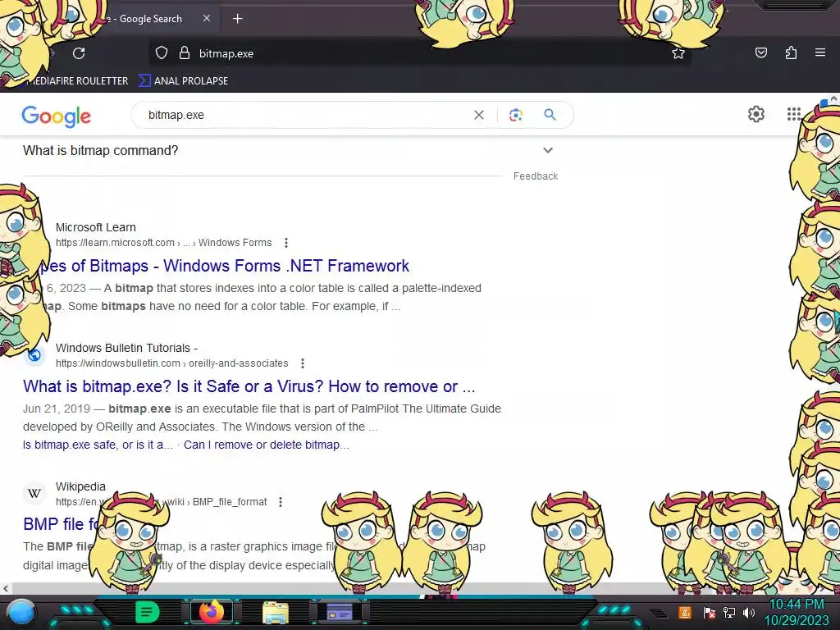Viewport: 840px width, 630px height.
Task: Go to the Google logo homepage
Action: pos(57,116)
